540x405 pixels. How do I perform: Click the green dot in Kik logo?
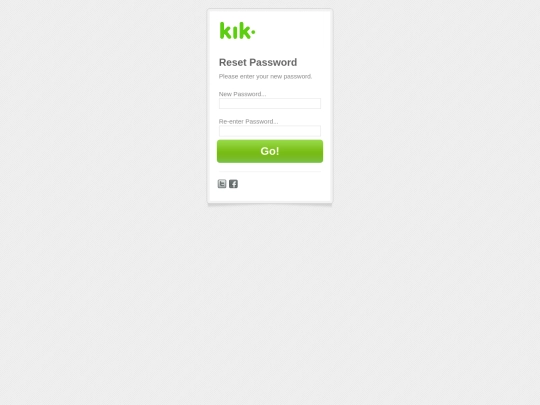[x=253, y=32]
